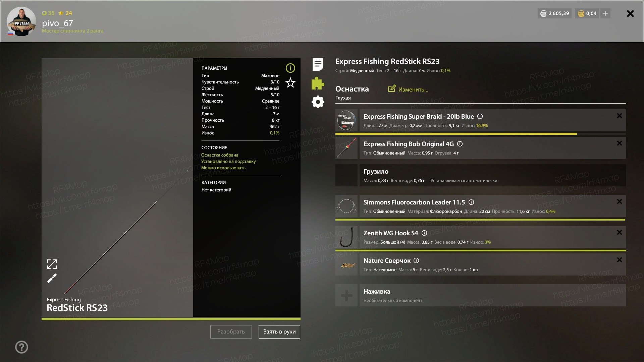This screenshot has width=644, height=362.
Task: Mark rod as favorite with star icon
Action: (290, 82)
